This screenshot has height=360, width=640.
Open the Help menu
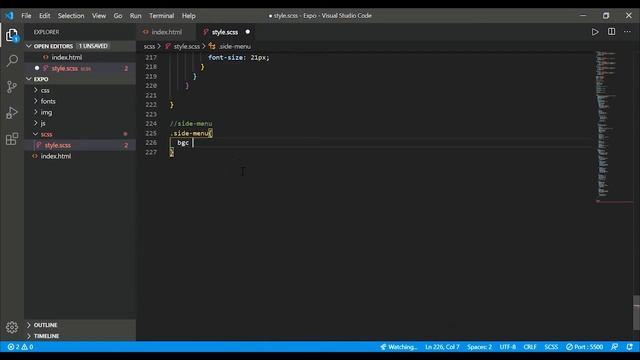[x=189, y=16]
